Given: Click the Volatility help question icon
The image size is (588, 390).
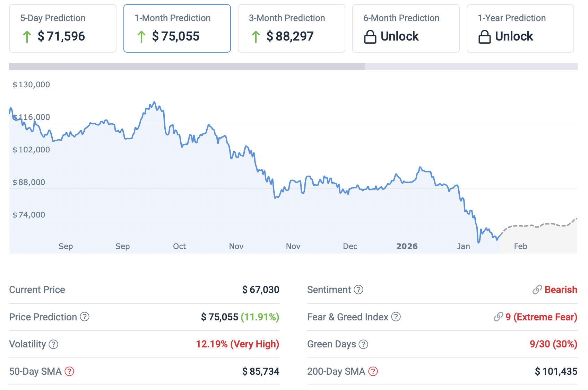Looking at the screenshot, I should click(53, 344).
